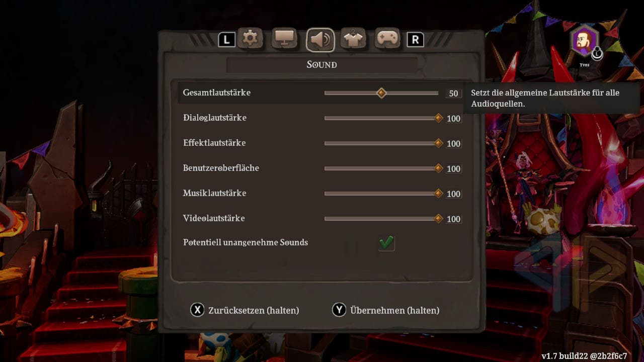Click the Zurücksetzen (halten) button

point(245,310)
